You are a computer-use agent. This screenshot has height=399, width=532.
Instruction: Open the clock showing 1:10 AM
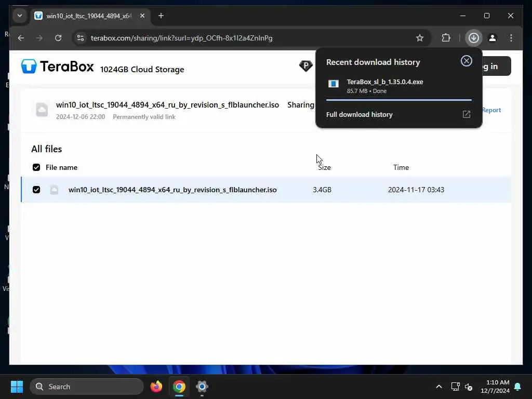495,387
